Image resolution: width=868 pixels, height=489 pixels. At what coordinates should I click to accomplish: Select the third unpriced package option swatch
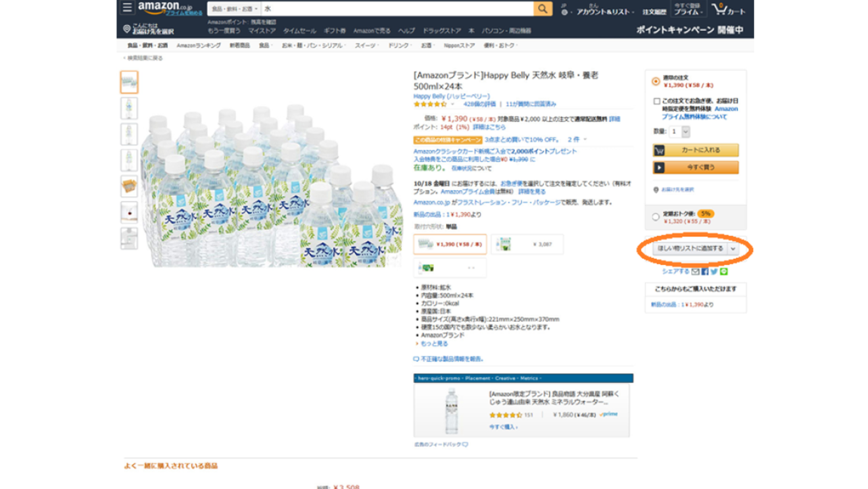tap(450, 268)
